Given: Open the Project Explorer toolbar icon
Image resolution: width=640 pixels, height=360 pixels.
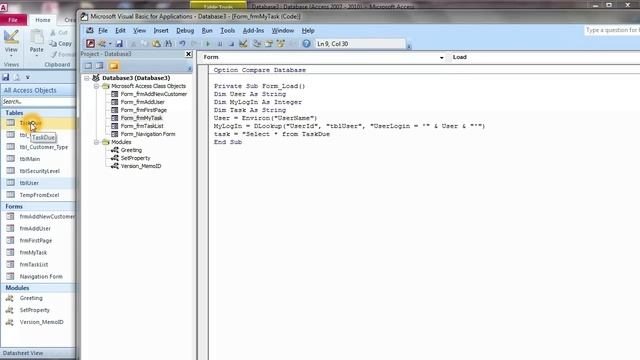Looking at the screenshot, I should [x=257, y=44].
